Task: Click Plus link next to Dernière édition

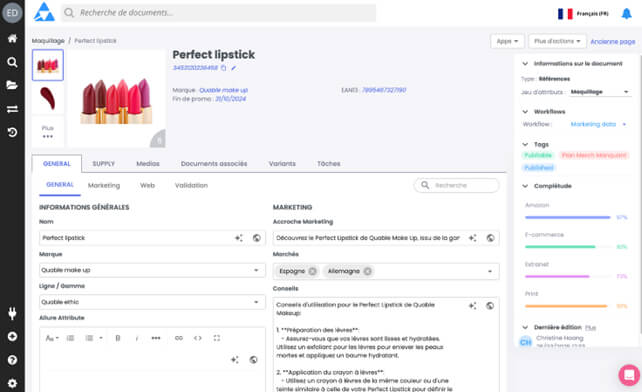Action: [590, 327]
